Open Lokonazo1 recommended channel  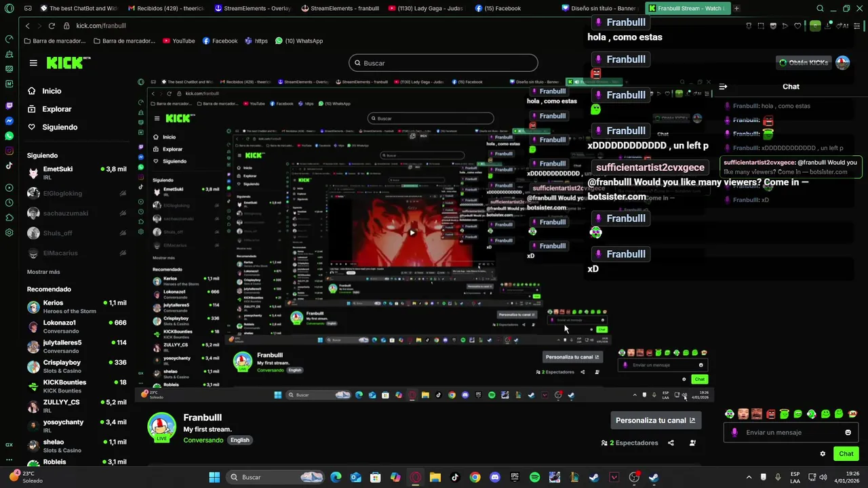77,327
